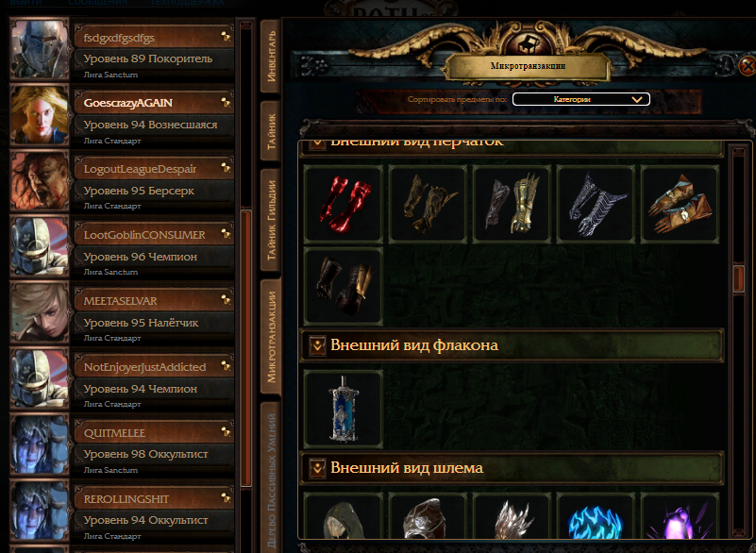Toggle the Внешний вид перчаток section arrow
The width and height of the screenshot is (756, 553).
pos(317,143)
